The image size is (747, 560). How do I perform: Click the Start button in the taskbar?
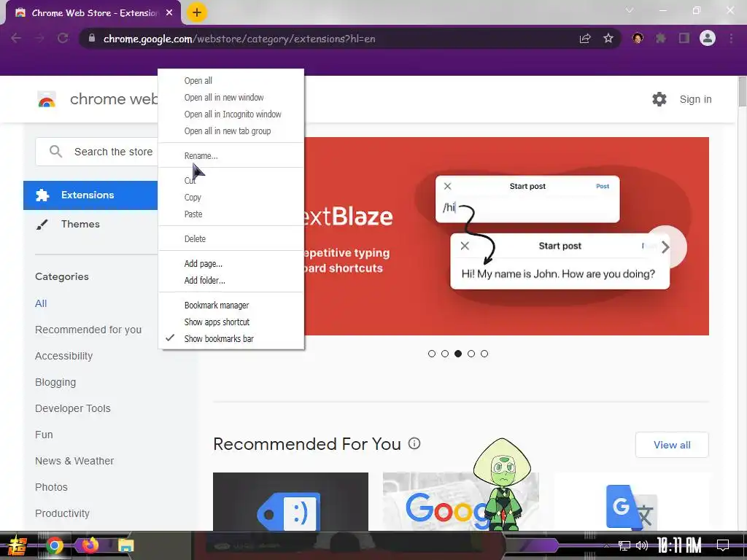click(18, 545)
